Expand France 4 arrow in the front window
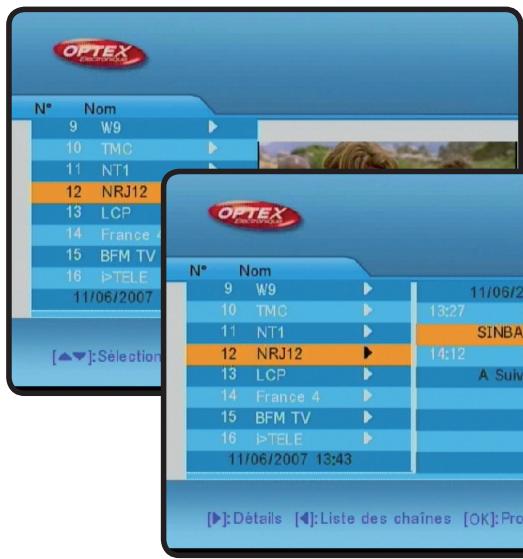Viewport: 523px width, 559px height. pos(368,396)
